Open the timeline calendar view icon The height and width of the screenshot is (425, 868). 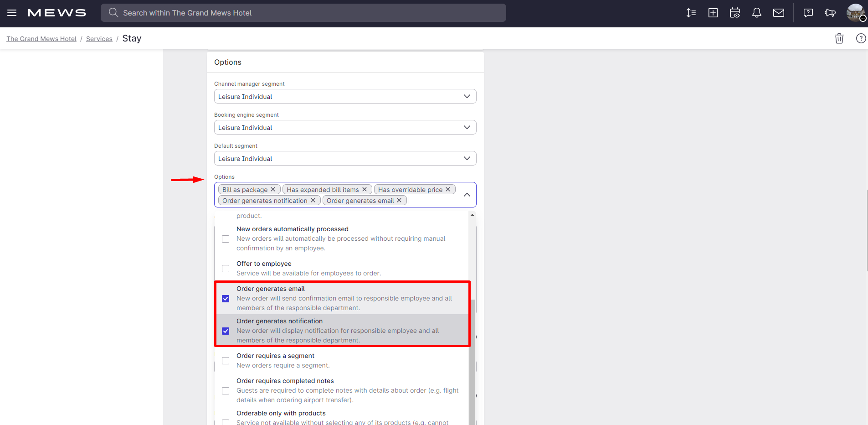[x=734, y=13]
